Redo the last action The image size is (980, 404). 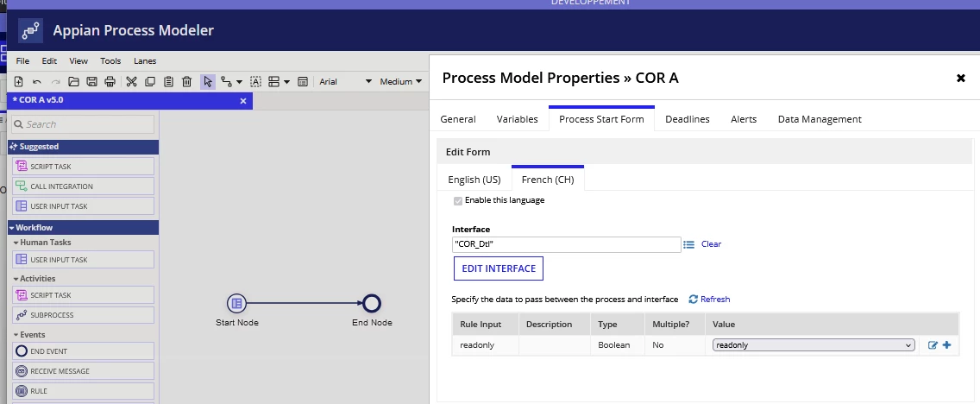point(55,82)
